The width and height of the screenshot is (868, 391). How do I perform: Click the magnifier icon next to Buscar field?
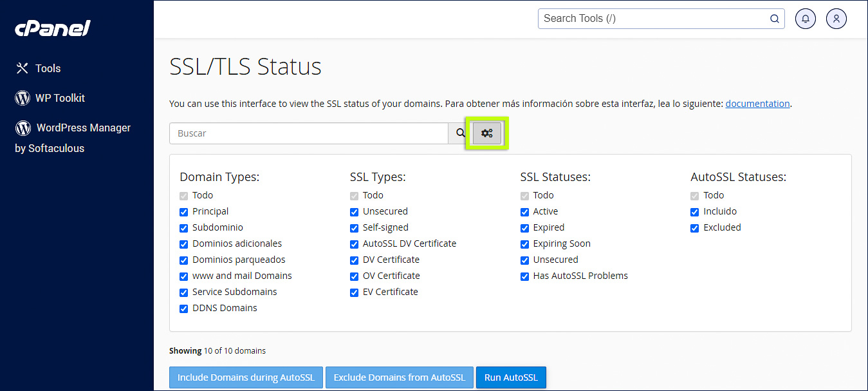pos(459,133)
